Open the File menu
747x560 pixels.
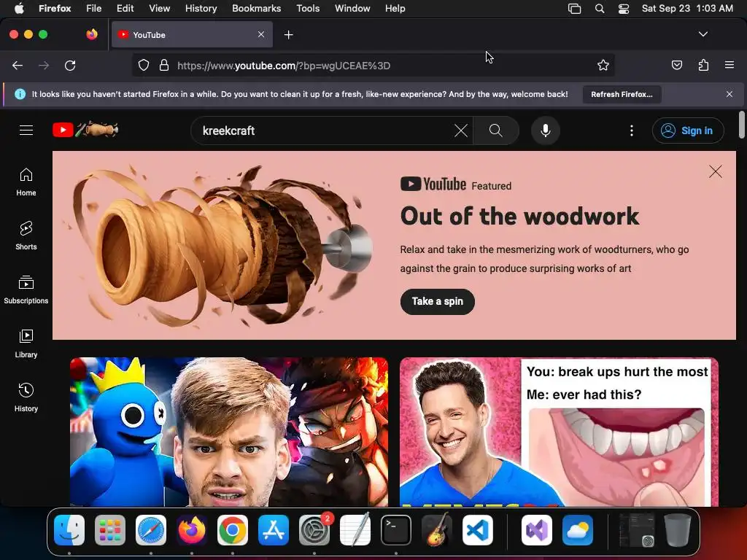(94, 9)
